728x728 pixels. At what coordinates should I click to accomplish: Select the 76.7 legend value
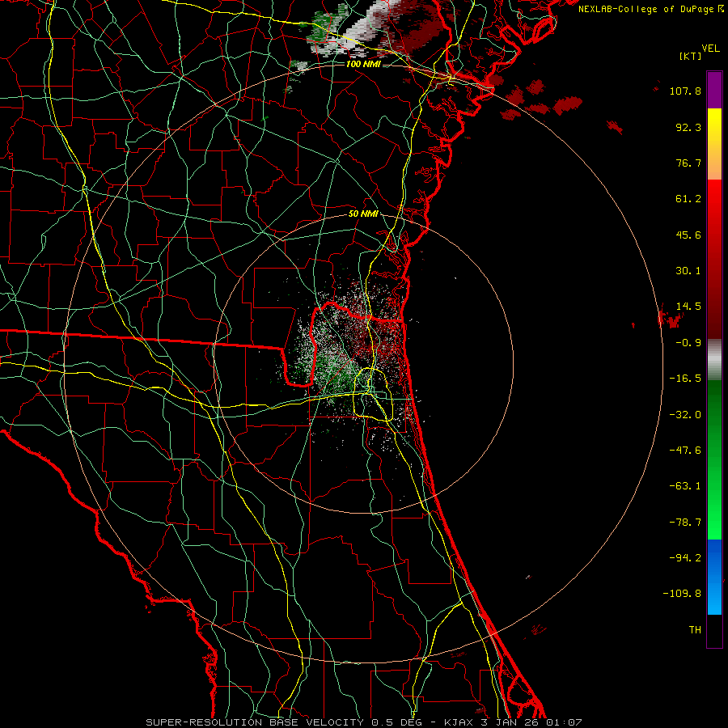pyautogui.click(x=688, y=163)
